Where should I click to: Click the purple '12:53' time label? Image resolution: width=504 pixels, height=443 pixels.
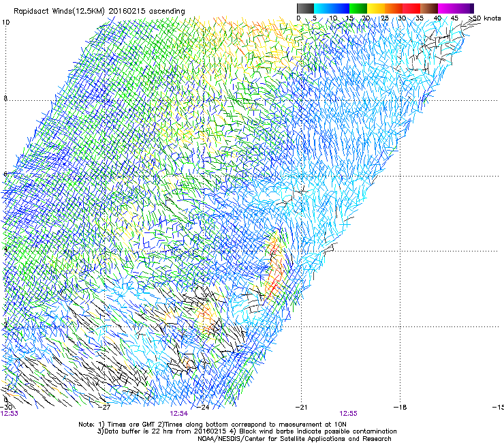click(10, 414)
